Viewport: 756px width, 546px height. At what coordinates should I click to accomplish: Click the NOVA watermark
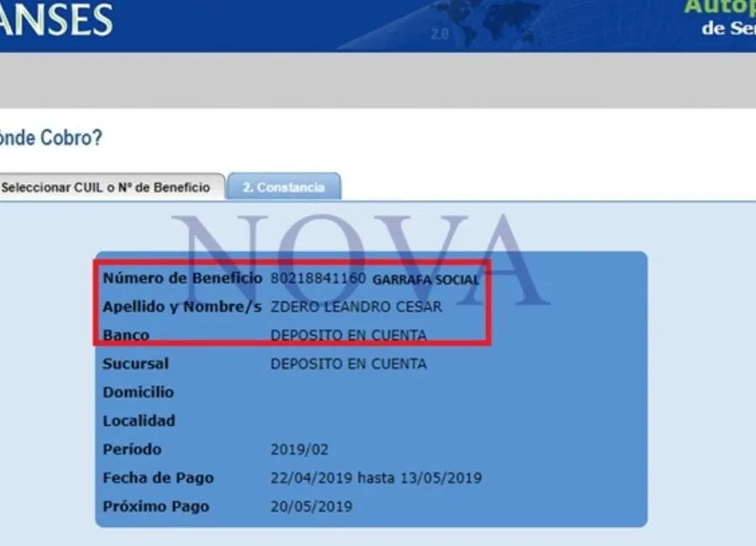tap(360, 260)
